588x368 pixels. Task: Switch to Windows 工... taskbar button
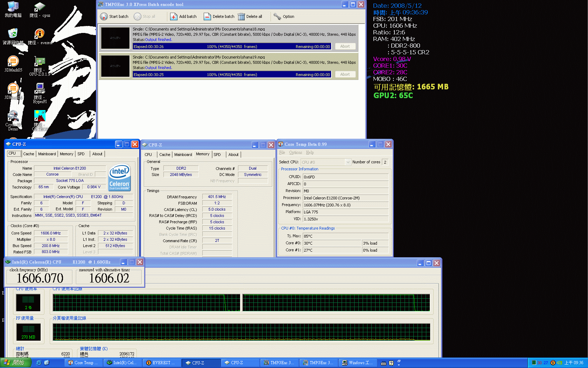(x=358, y=363)
